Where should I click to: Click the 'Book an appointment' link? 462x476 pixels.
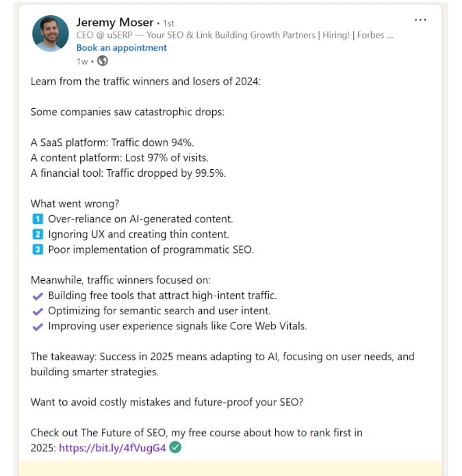pyautogui.click(x=121, y=48)
